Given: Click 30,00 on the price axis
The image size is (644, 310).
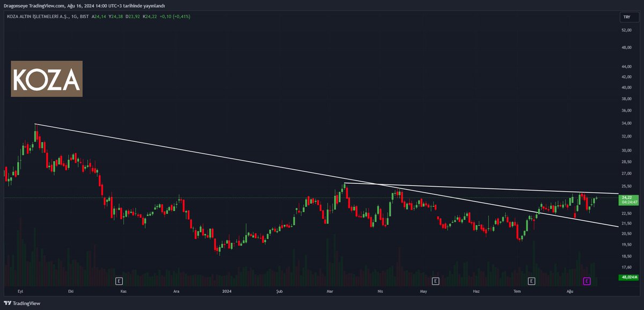Looking at the screenshot, I should pyautogui.click(x=626, y=150).
